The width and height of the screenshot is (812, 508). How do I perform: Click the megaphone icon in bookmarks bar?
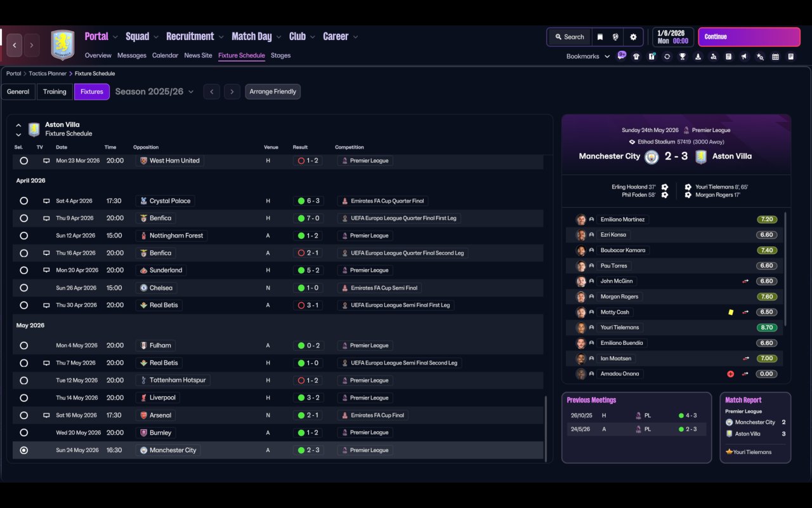tap(744, 57)
